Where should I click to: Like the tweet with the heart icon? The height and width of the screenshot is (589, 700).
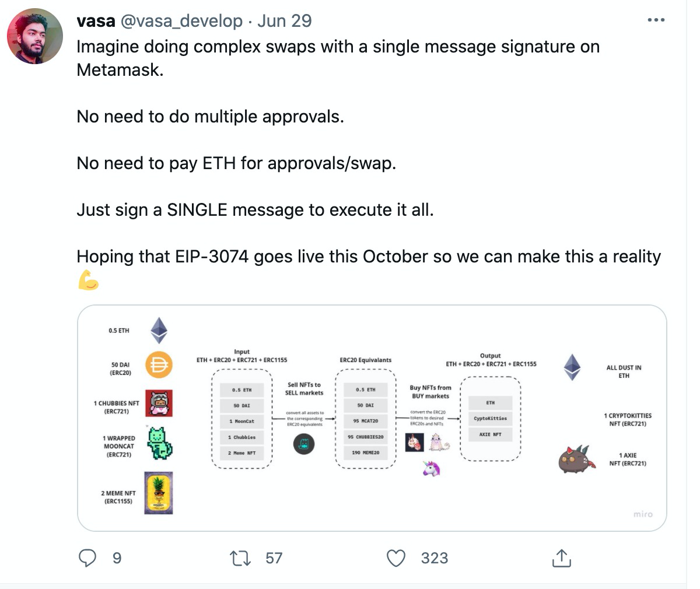(x=396, y=558)
